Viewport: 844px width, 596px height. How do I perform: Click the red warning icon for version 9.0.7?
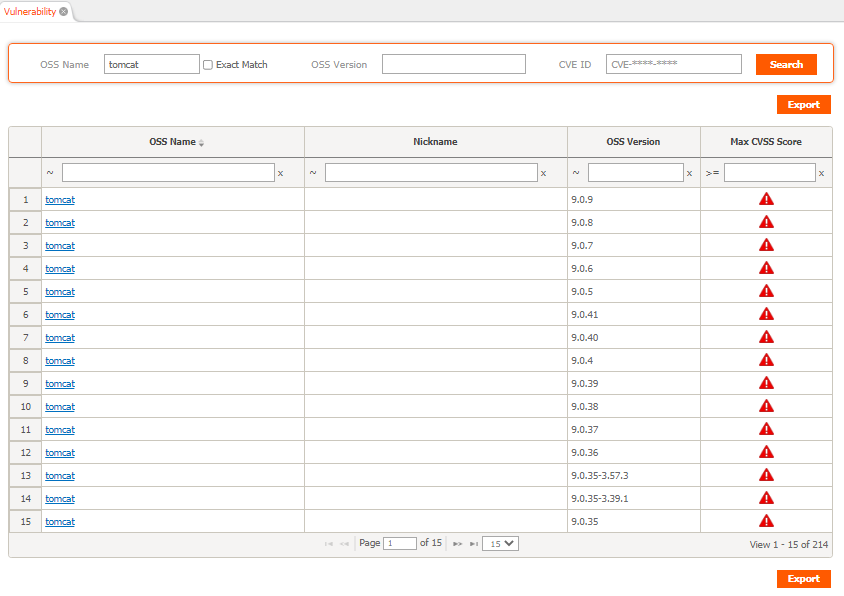pos(766,246)
